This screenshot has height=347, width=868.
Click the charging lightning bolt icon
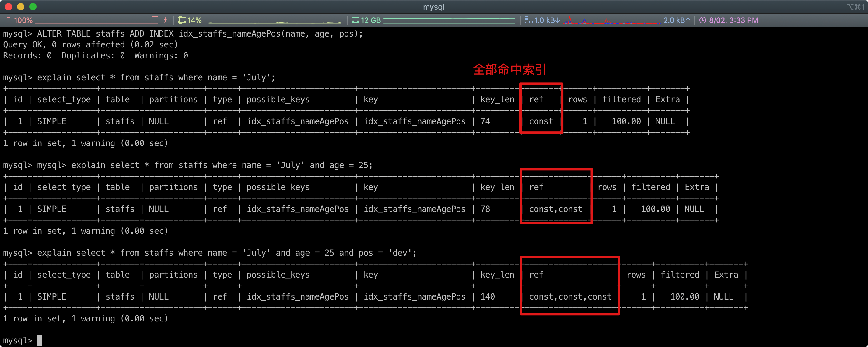click(x=165, y=20)
